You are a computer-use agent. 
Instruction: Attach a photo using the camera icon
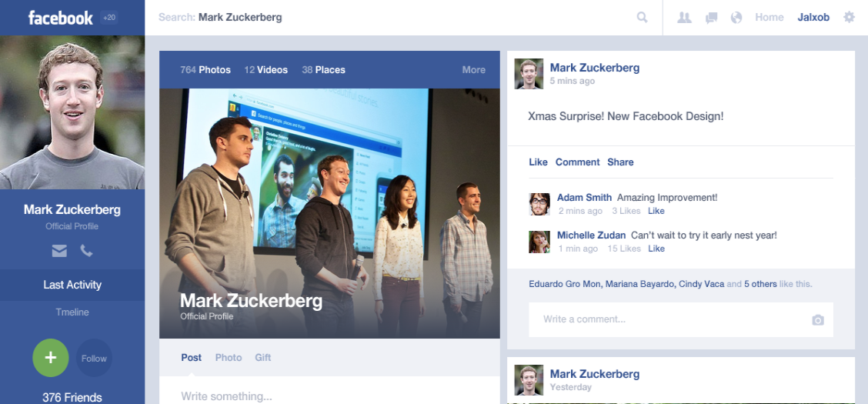[818, 320]
